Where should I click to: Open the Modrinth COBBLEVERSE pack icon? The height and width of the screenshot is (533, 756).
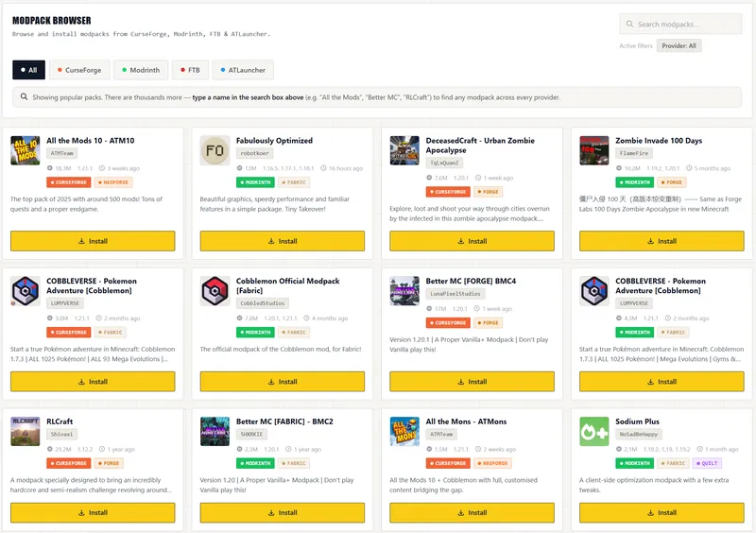[x=594, y=291]
